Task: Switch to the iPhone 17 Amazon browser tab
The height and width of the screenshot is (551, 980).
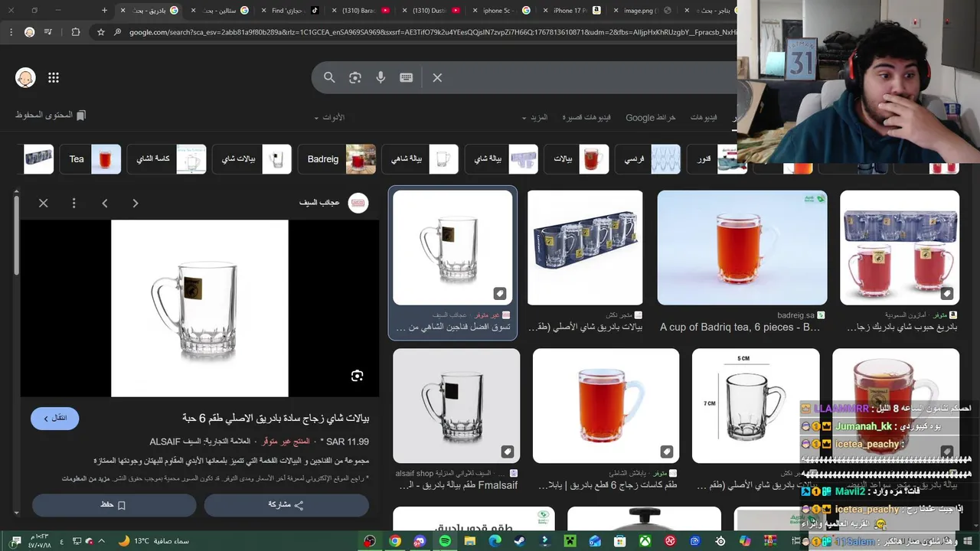Action: point(570,11)
